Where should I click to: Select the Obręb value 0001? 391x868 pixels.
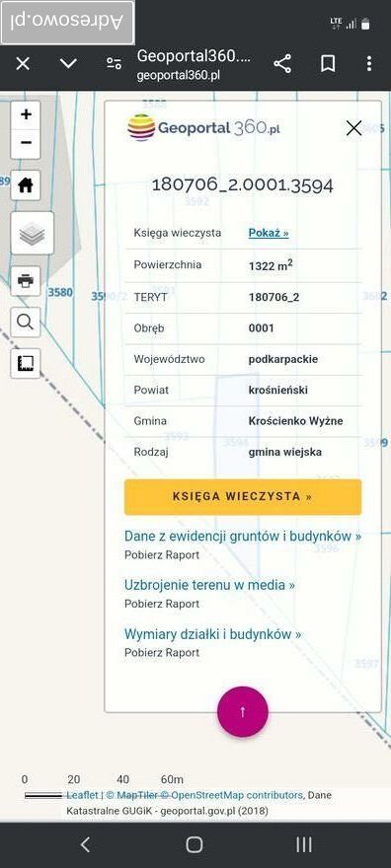262,328
